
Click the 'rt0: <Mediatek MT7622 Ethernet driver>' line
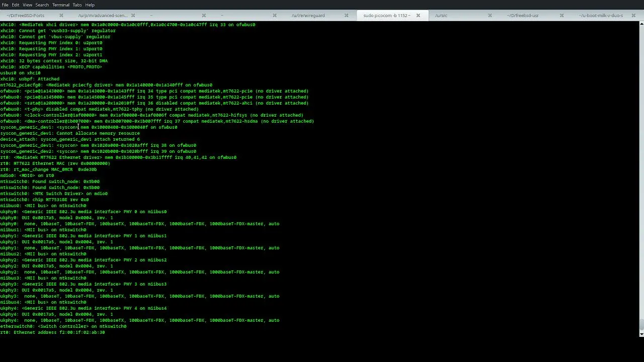click(x=118, y=157)
